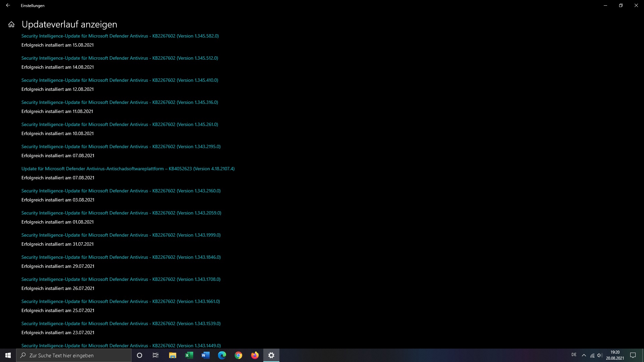The height and width of the screenshot is (362, 644).
Task: Open update link Version 1.343.1999.0
Action: coord(121,235)
